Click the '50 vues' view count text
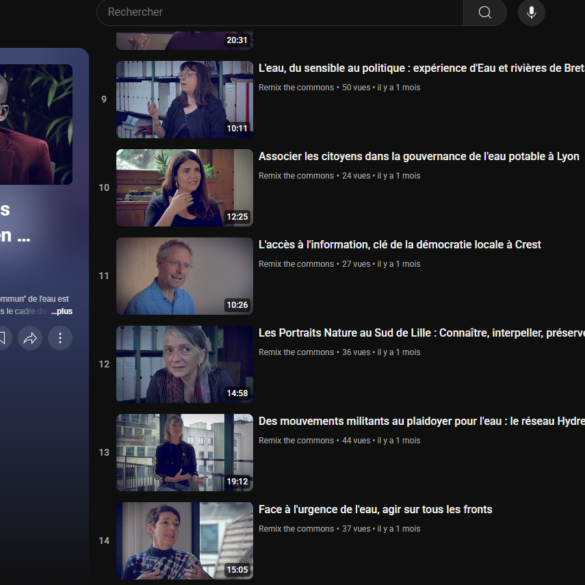 tap(356, 87)
